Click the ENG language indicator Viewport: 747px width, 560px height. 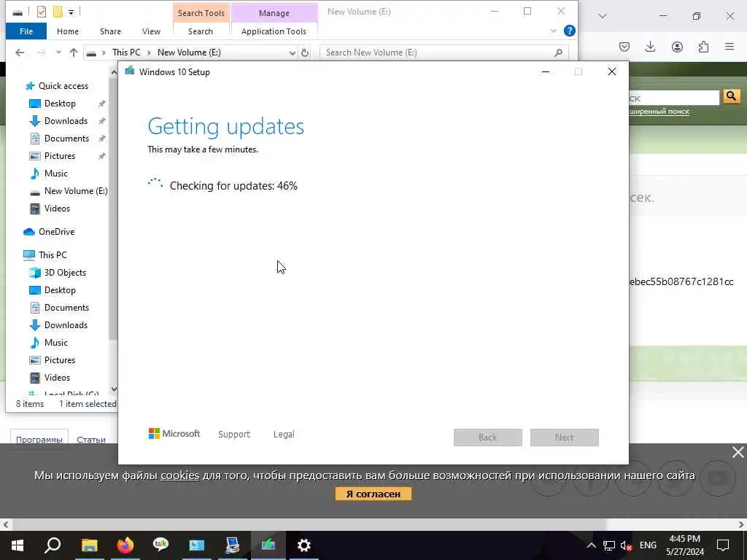coord(648,545)
